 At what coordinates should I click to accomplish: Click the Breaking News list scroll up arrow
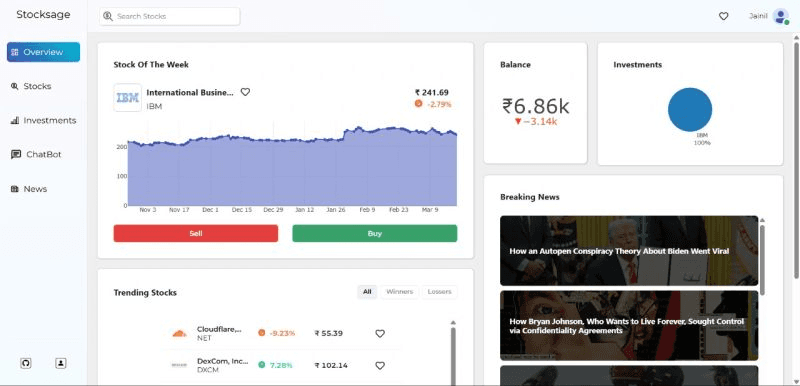tap(762, 220)
